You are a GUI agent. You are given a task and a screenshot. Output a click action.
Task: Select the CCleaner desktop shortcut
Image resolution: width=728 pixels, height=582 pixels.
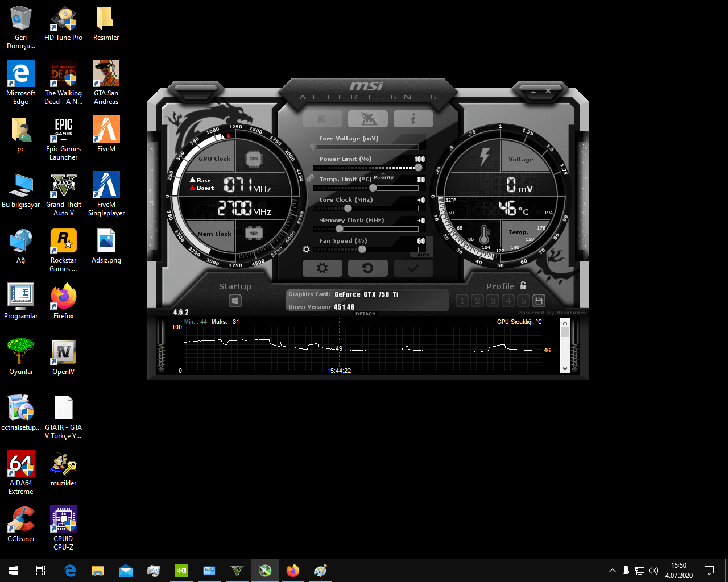click(21, 525)
